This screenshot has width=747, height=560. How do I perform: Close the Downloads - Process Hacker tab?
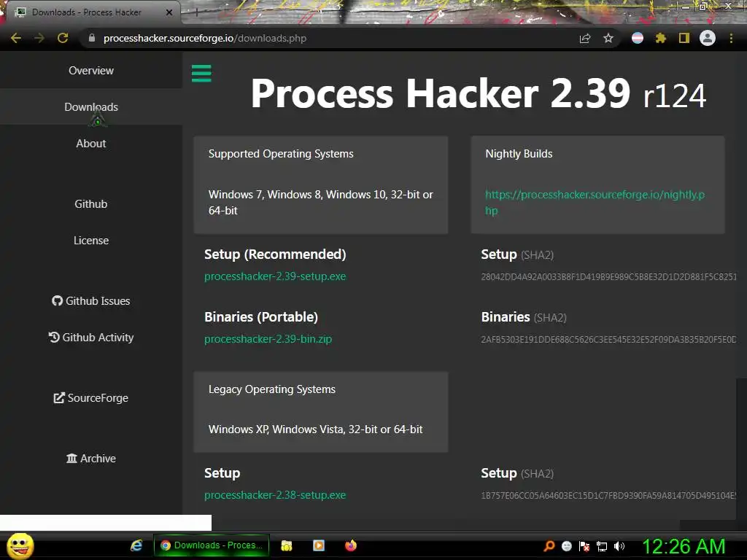tap(169, 12)
